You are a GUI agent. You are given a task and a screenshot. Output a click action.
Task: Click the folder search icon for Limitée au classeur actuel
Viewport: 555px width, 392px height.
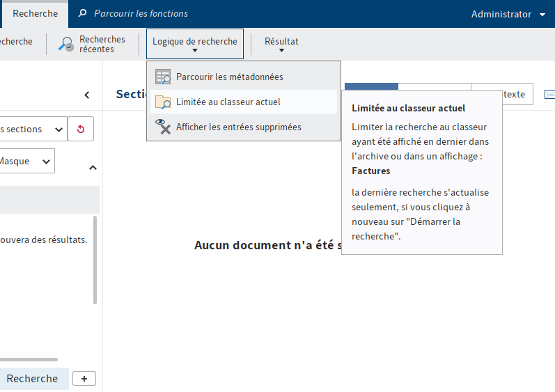coord(163,102)
